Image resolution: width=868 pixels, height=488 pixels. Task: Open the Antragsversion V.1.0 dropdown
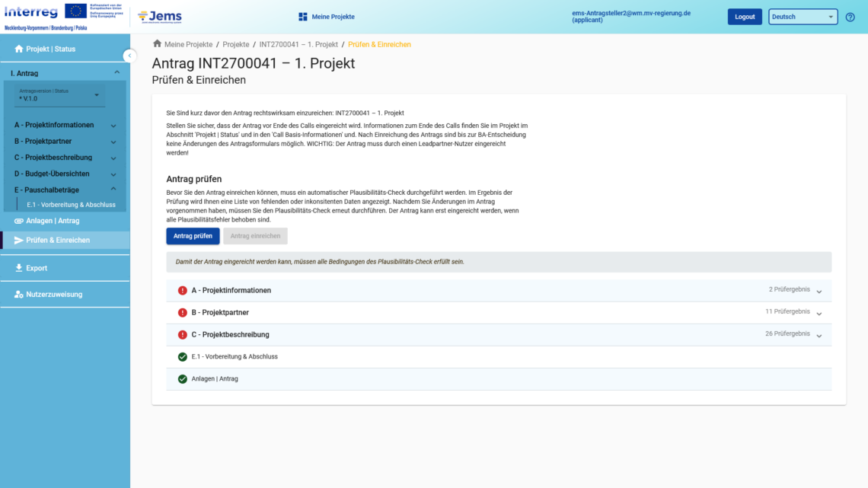click(x=61, y=95)
